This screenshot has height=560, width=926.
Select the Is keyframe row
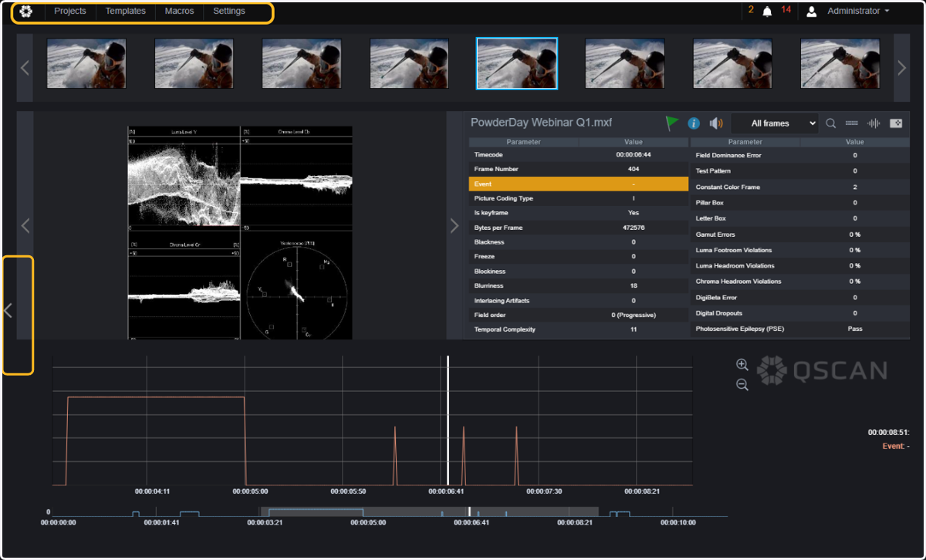click(579, 213)
